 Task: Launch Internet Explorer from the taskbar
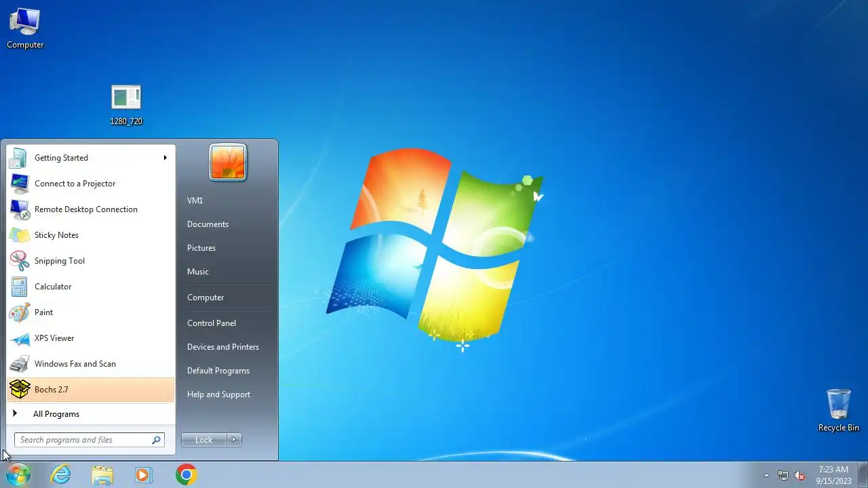click(61, 474)
